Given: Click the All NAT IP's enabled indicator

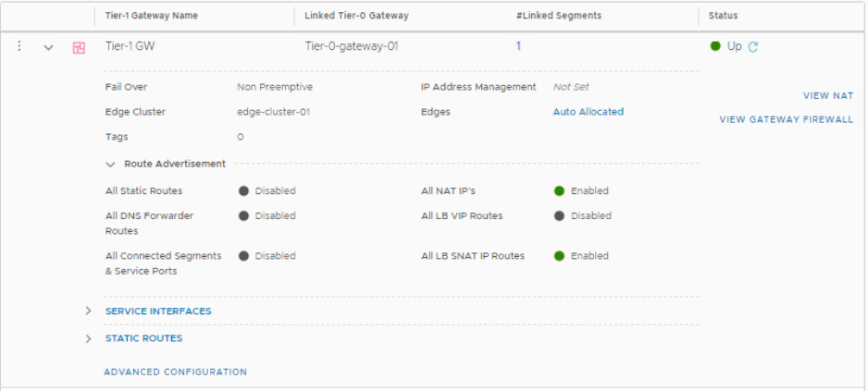Looking at the screenshot, I should click(x=559, y=190).
